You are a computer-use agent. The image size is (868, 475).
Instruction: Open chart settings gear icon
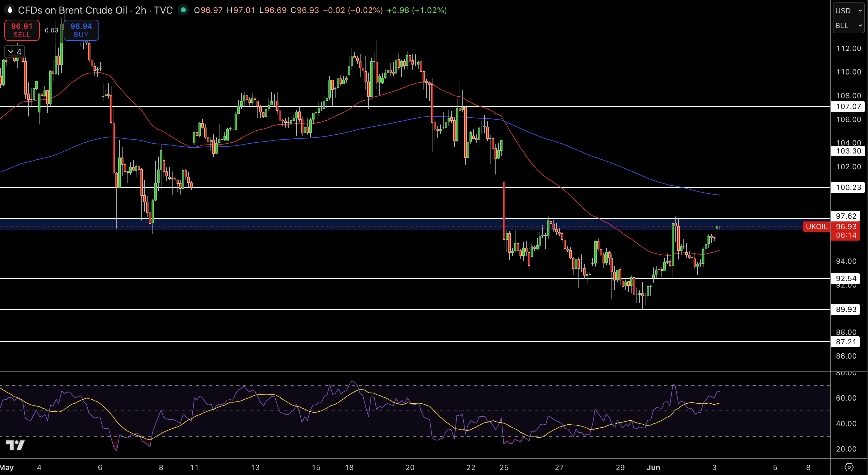[849, 467]
